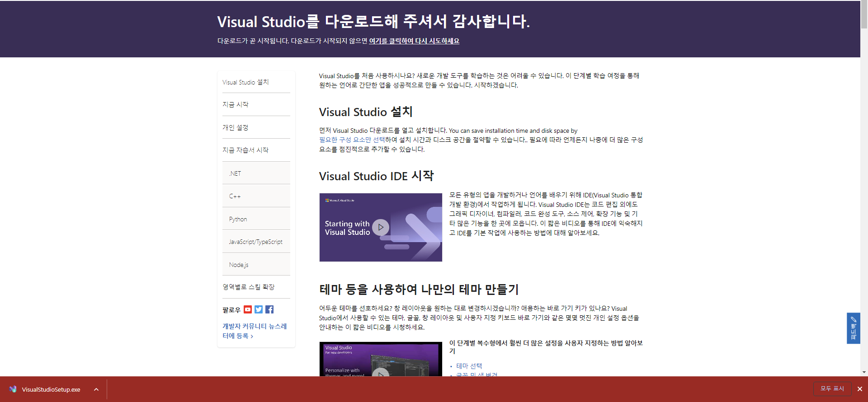Select the 지금 시작 sidebar item
Image resolution: width=868 pixels, height=402 pixels.
(x=256, y=104)
